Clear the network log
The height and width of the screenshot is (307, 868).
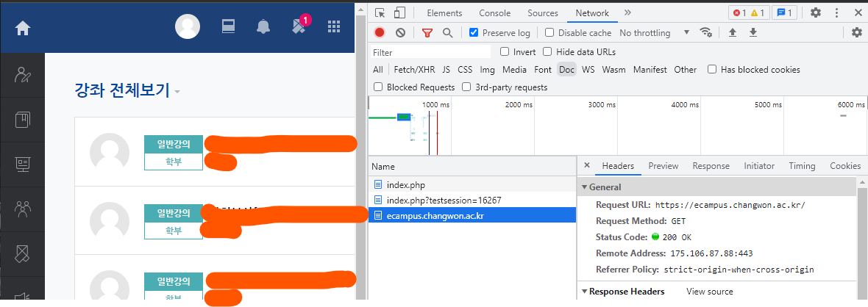click(x=400, y=32)
